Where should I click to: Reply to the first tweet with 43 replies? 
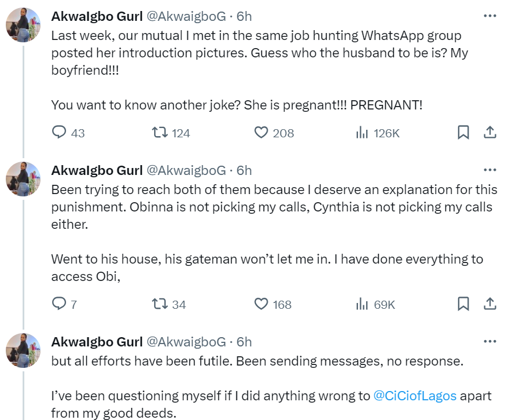pyautogui.click(x=60, y=133)
